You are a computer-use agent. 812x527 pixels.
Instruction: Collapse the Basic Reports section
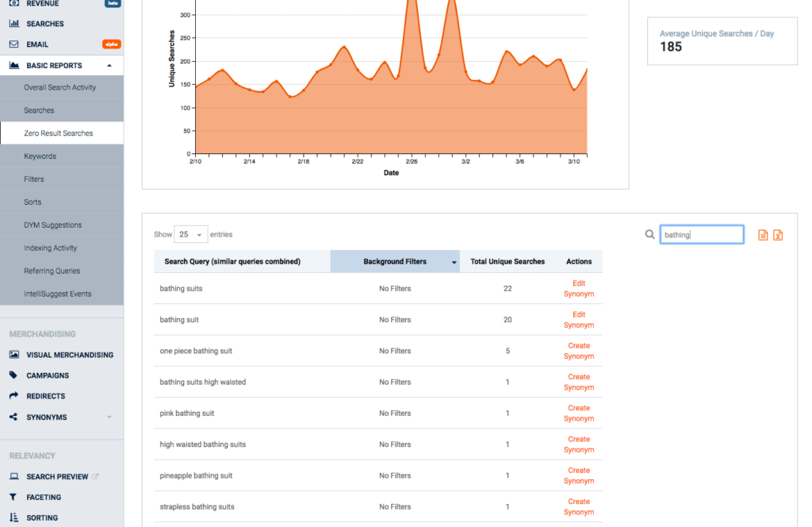(x=112, y=65)
